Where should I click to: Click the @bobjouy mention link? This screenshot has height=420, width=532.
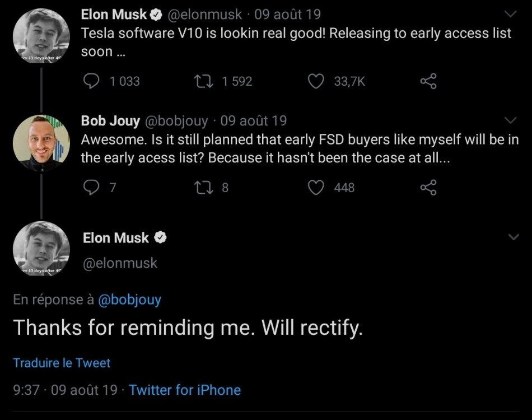click(129, 300)
